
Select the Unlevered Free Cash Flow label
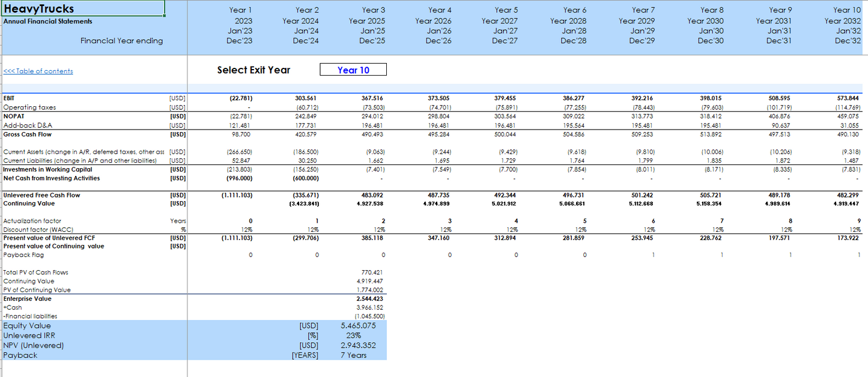coord(41,195)
